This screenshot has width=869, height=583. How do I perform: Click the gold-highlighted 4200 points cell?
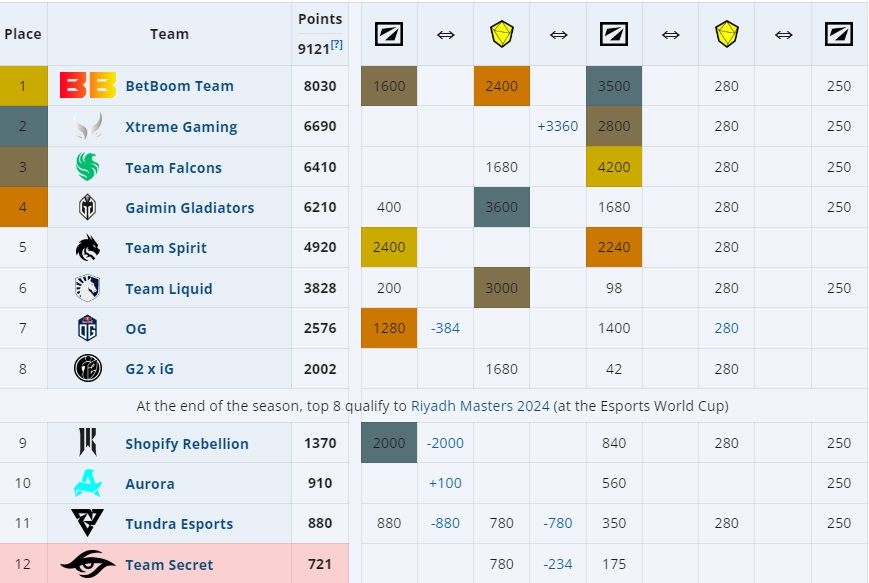point(613,168)
